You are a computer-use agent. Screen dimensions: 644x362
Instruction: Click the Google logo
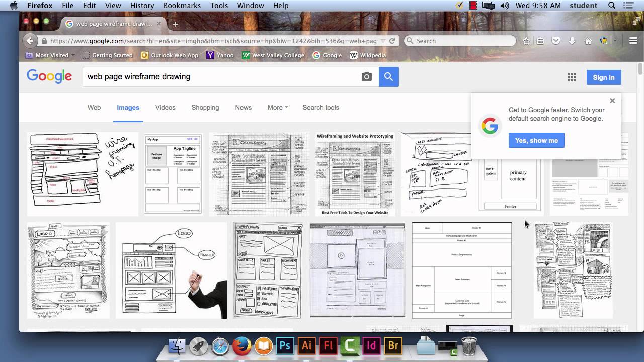pos(49,76)
